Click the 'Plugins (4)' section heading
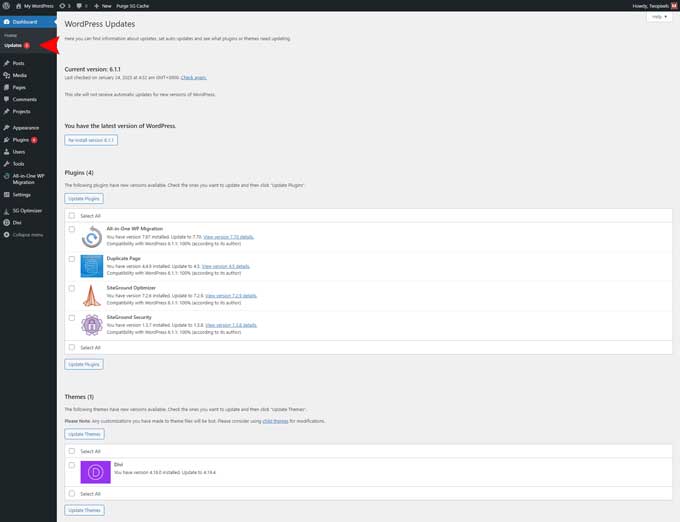The width and height of the screenshot is (680, 522). (79, 173)
